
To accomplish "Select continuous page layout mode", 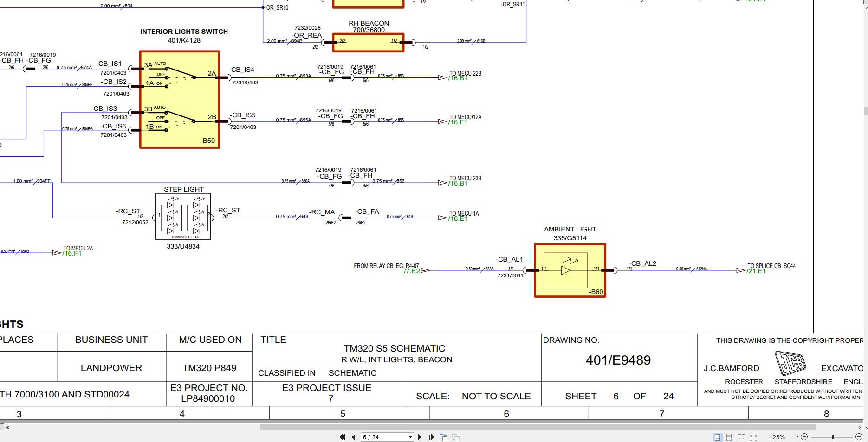I will point(729,437).
